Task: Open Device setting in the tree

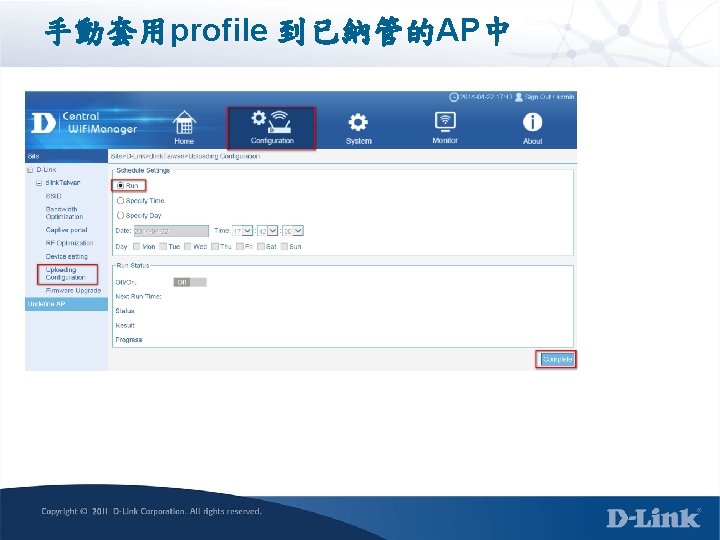Action: pyautogui.click(x=67, y=256)
